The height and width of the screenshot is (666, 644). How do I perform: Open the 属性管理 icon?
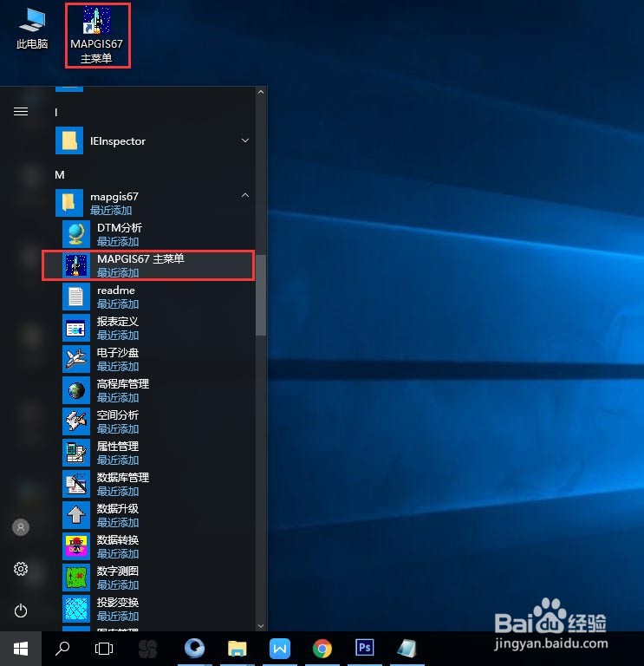coord(76,453)
